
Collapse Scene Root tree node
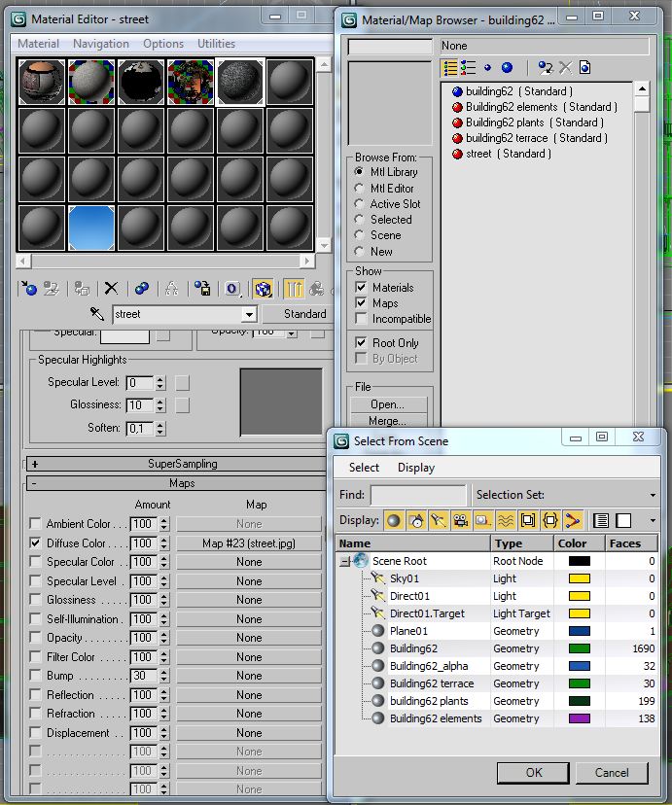[x=343, y=562]
